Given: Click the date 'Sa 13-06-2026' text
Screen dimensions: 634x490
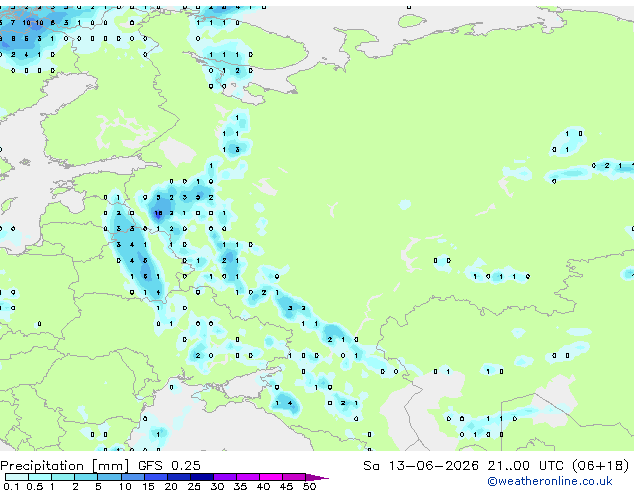Looking at the screenshot, I should click(x=421, y=466).
